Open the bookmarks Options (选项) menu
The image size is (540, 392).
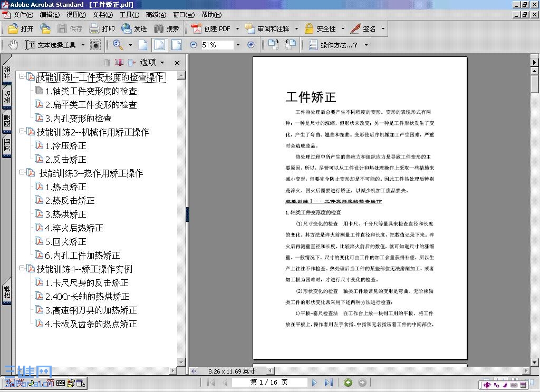152,62
